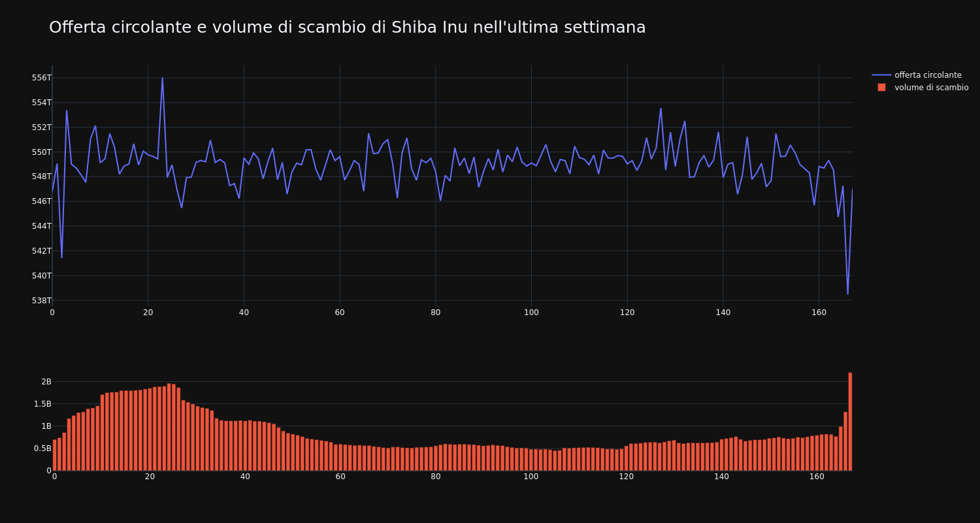Click the chart title text

[347, 27]
